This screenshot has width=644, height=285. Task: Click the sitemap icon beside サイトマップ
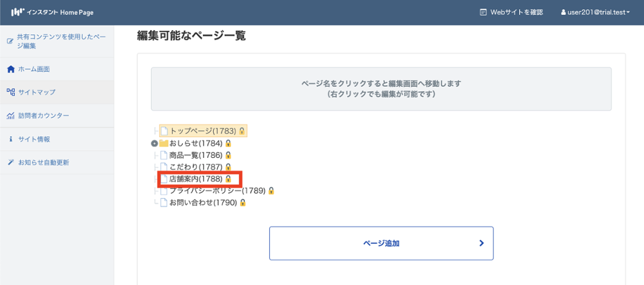[x=10, y=92]
